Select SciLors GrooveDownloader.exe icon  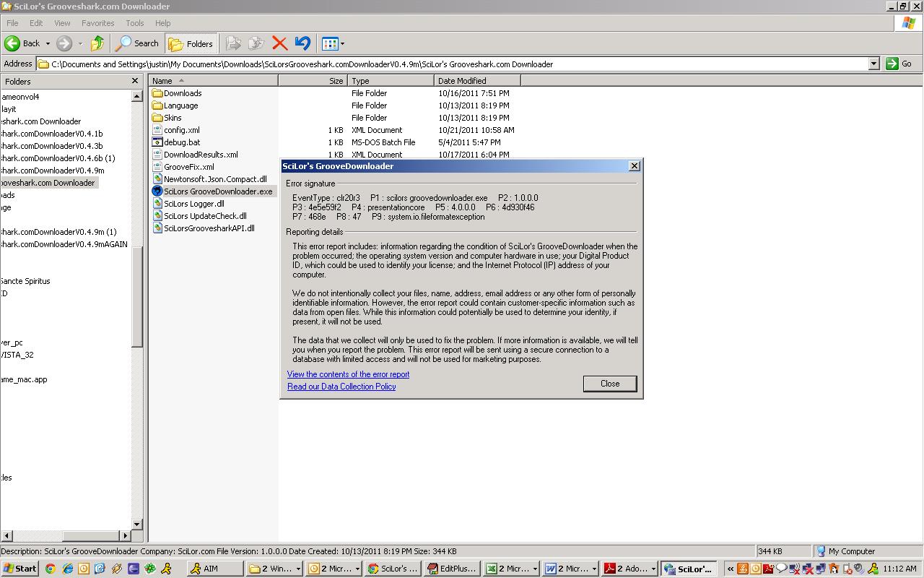point(157,191)
